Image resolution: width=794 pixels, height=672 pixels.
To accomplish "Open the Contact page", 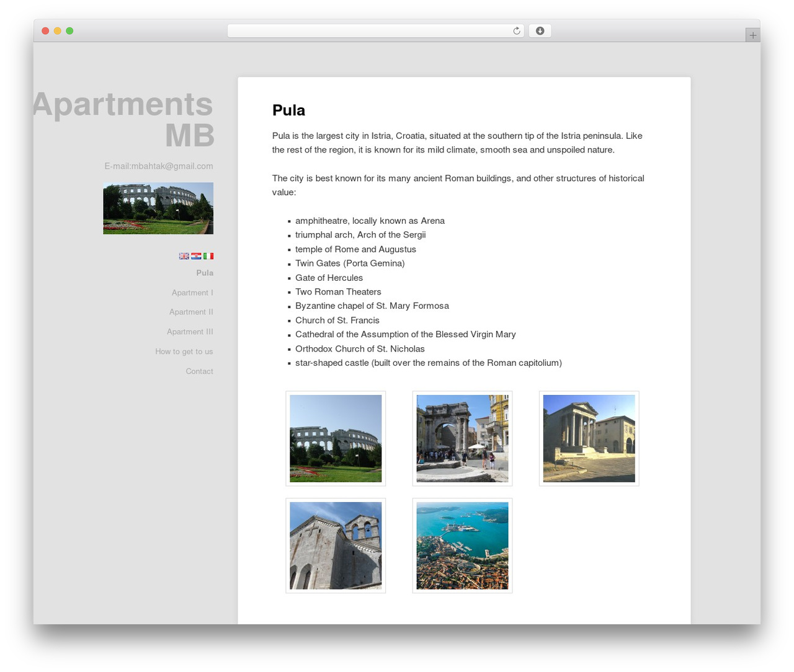I will (x=200, y=371).
